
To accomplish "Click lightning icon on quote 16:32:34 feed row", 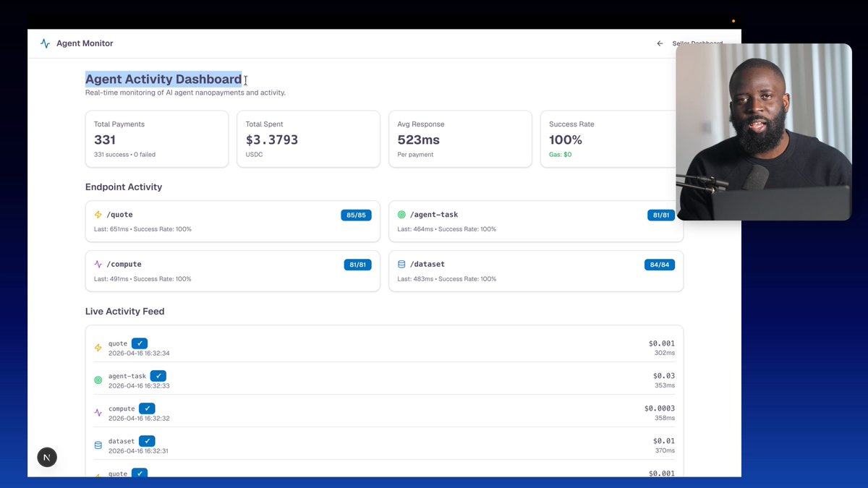I will click(x=98, y=348).
